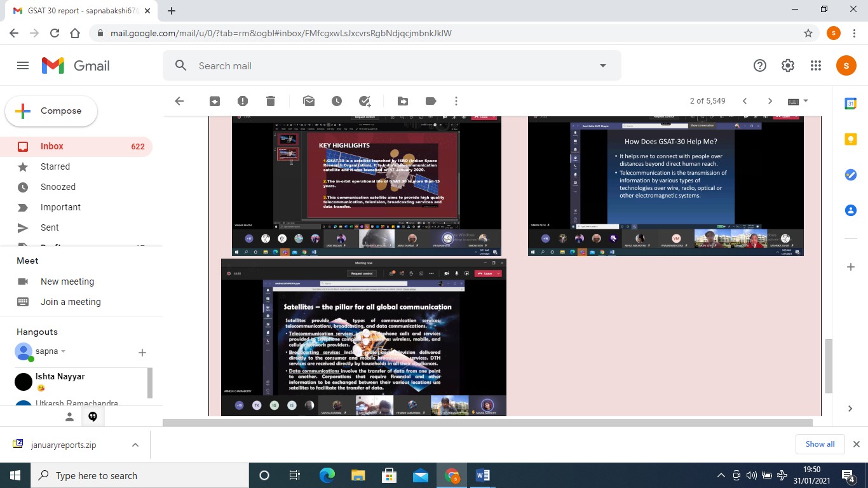The height and width of the screenshot is (488, 868).
Task: Open the Satellites pillar communication screenshot
Action: pos(363,337)
